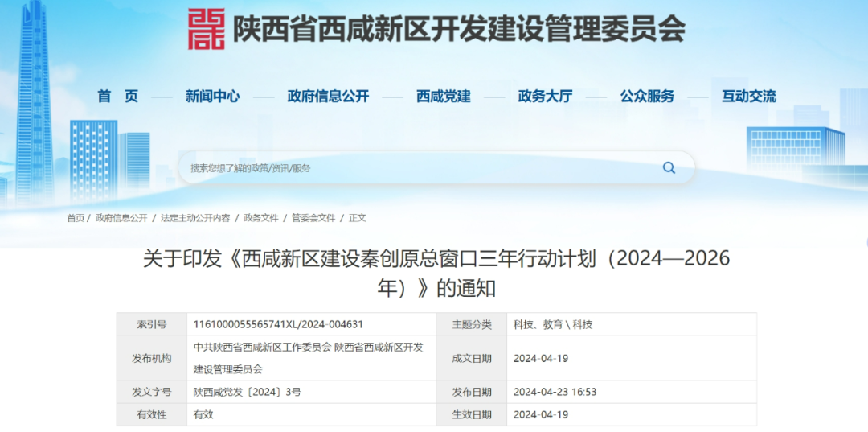Click the 发布日期 label cell
Viewport: 868px width, 432px height.
tap(472, 392)
